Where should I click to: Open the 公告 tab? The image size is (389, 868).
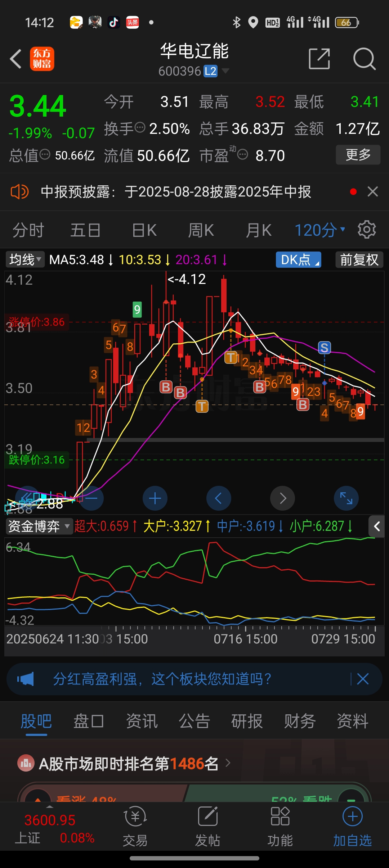(x=194, y=721)
